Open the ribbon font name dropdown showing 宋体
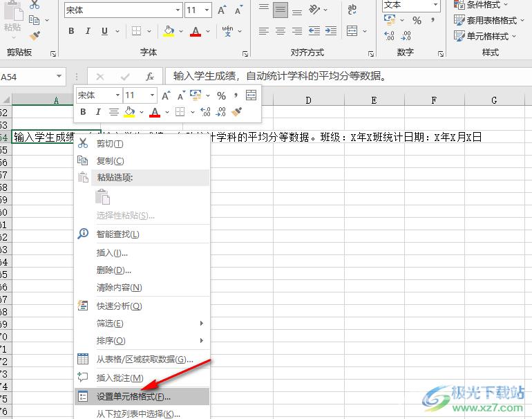Image resolution: width=532 pixels, height=419 pixels. pyautogui.click(x=178, y=10)
